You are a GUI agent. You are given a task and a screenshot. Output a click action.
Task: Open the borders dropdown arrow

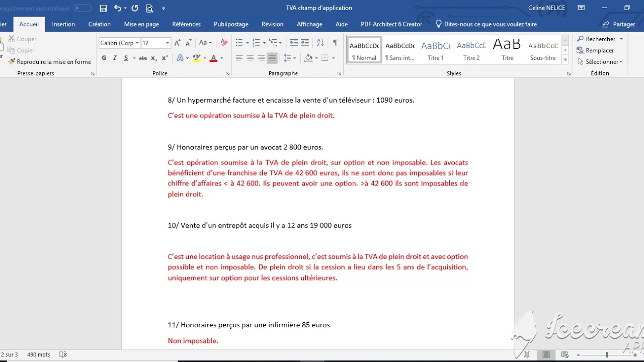tap(333, 58)
